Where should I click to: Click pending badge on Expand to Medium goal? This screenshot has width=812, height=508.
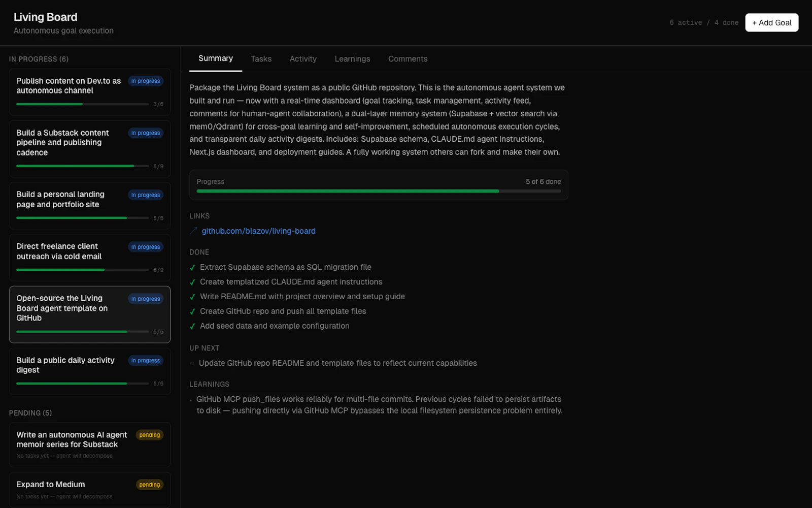(x=150, y=485)
